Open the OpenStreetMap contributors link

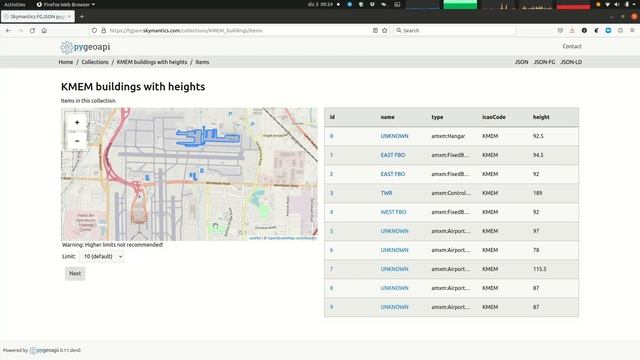tap(292, 238)
